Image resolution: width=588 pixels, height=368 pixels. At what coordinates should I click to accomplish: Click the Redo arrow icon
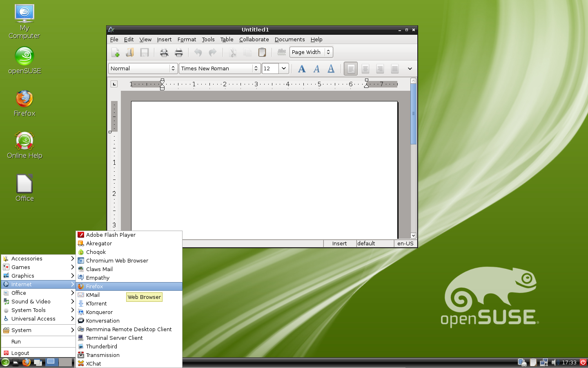tap(213, 52)
